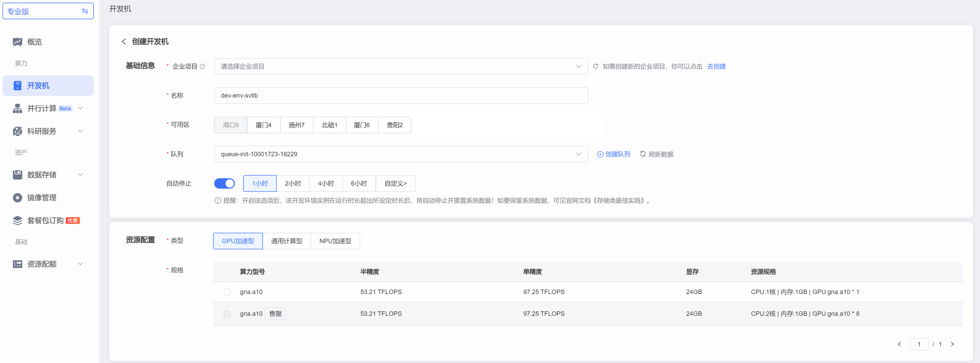This screenshot has height=363, width=980.
Task: Expand the 科研服务 sidebar menu
Action: point(80,131)
